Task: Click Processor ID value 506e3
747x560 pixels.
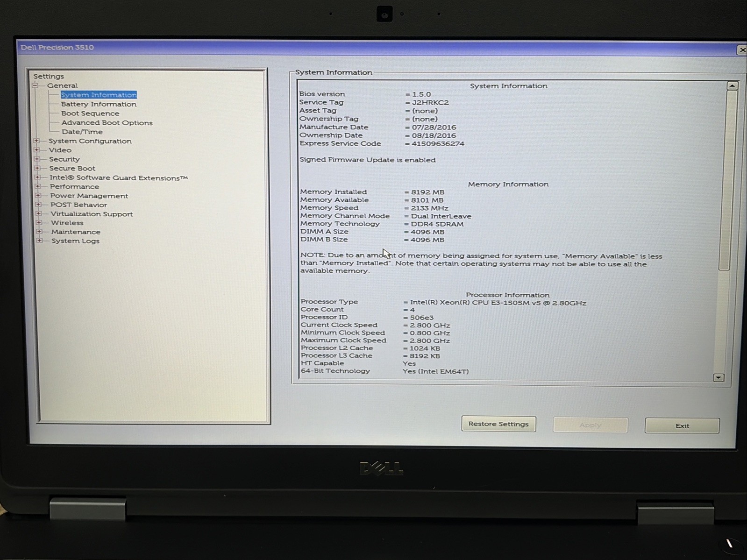Action: tap(422, 318)
